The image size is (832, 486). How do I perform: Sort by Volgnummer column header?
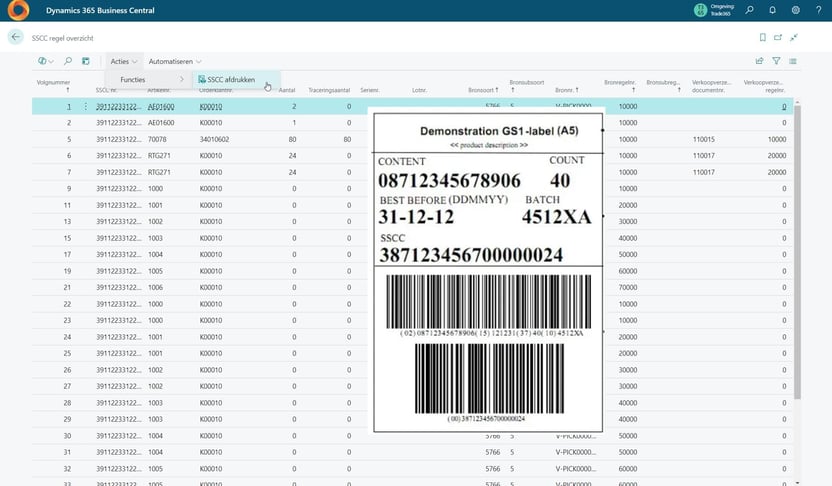pos(53,86)
